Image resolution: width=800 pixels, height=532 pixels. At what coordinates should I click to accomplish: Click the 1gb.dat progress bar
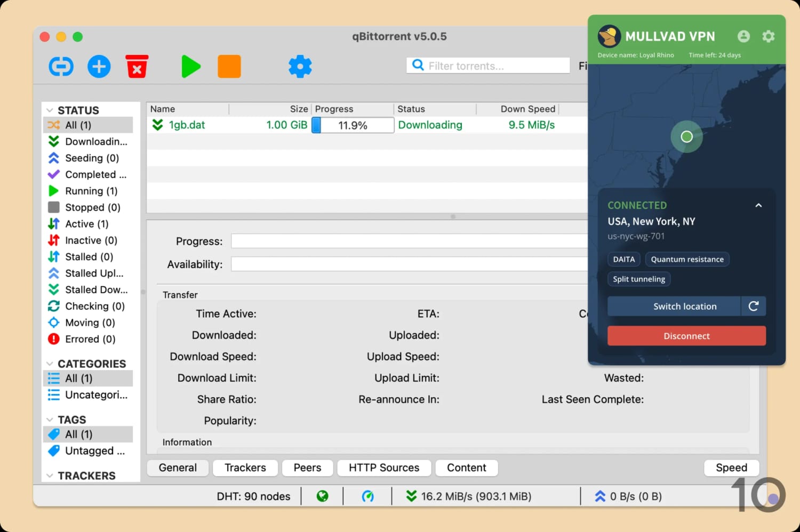click(353, 125)
